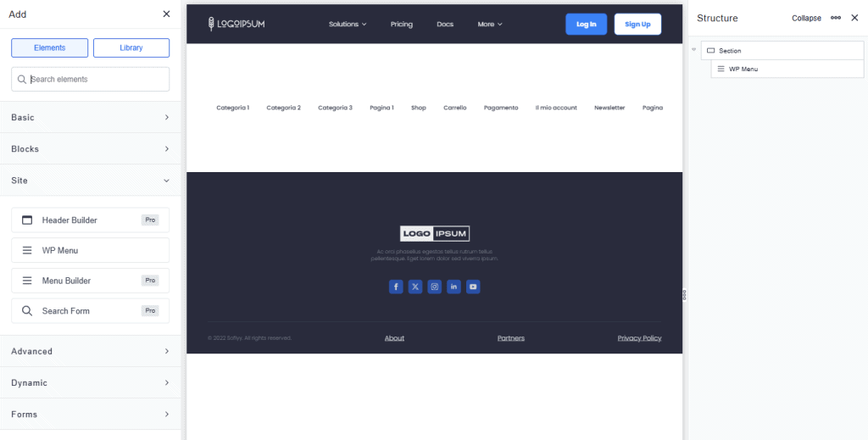Click the LinkedIn social icon

coord(454,287)
